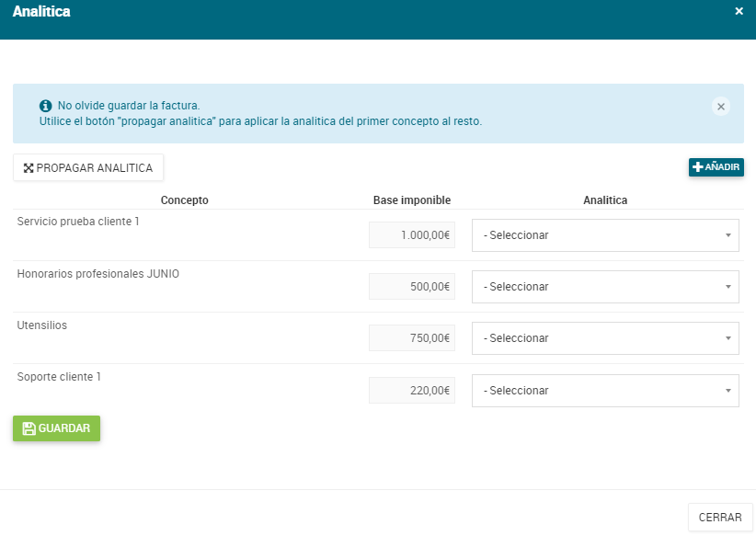Click the Analitica column header
The width and height of the screenshot is (756, 536).
[x=605, y=200]
